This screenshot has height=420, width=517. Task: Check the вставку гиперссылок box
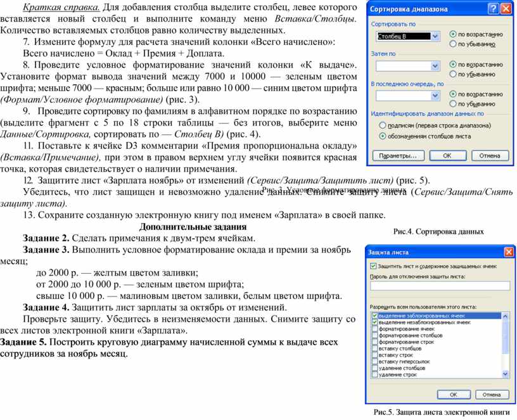(x=374, y=362)
